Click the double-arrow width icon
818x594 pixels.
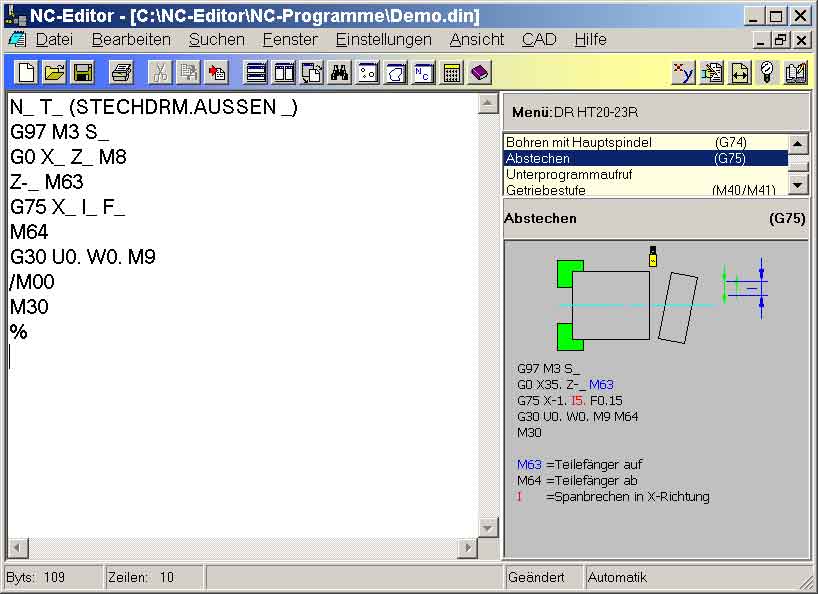(x=739, y=72)
